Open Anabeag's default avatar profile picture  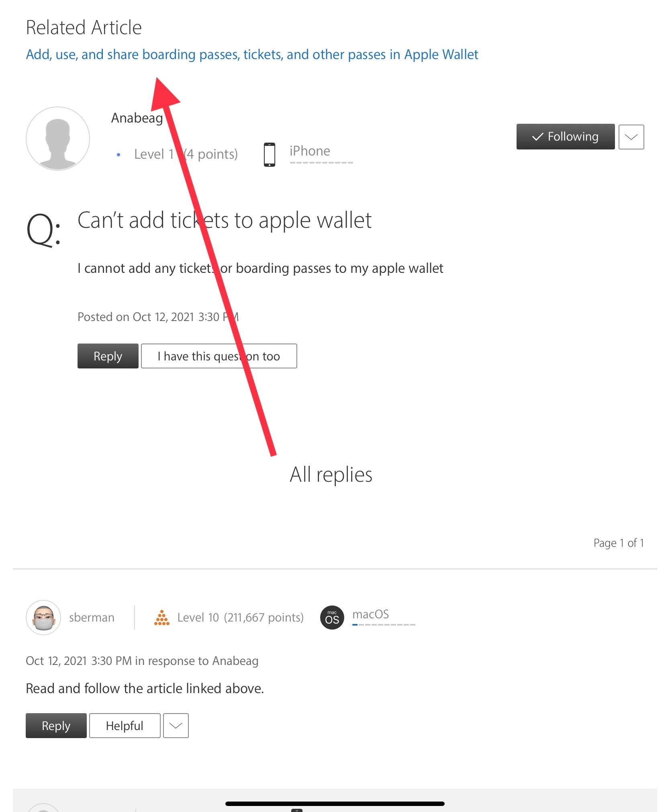[x=58, y=139]
